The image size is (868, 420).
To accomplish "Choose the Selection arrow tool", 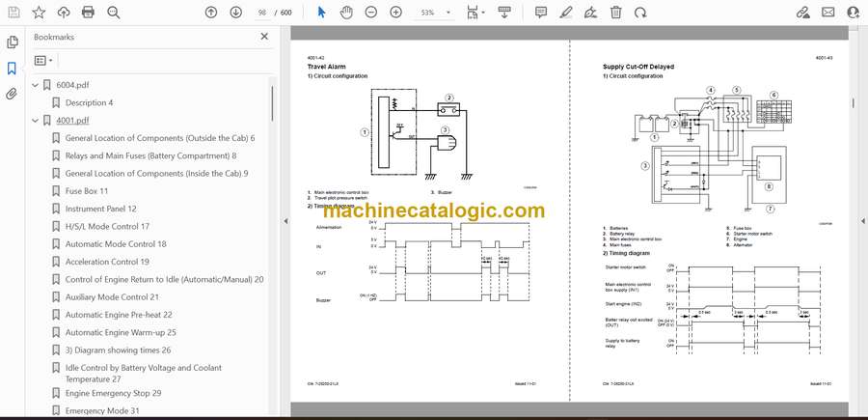I will tap(321, 13).
